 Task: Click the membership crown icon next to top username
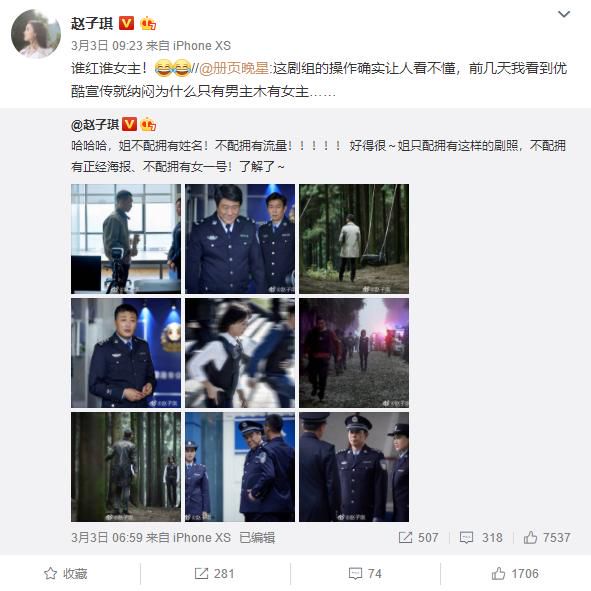(148, 23)
